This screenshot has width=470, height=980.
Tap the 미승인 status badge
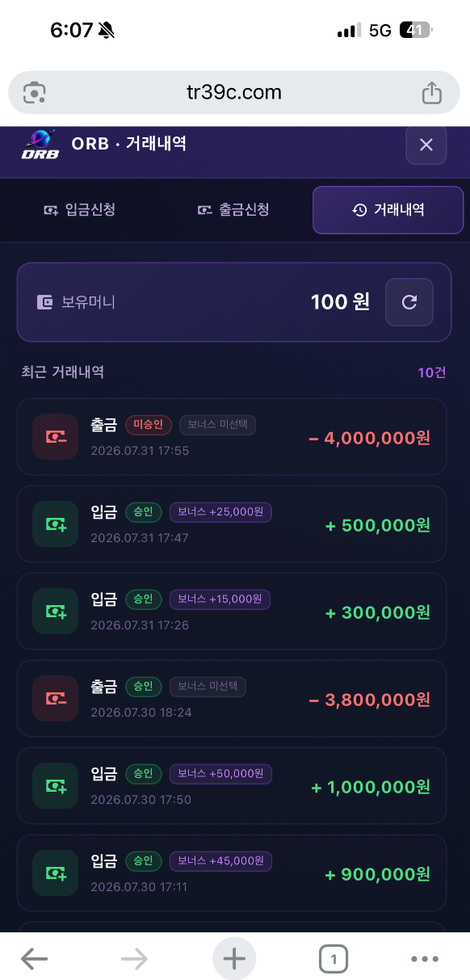[149, 425]
